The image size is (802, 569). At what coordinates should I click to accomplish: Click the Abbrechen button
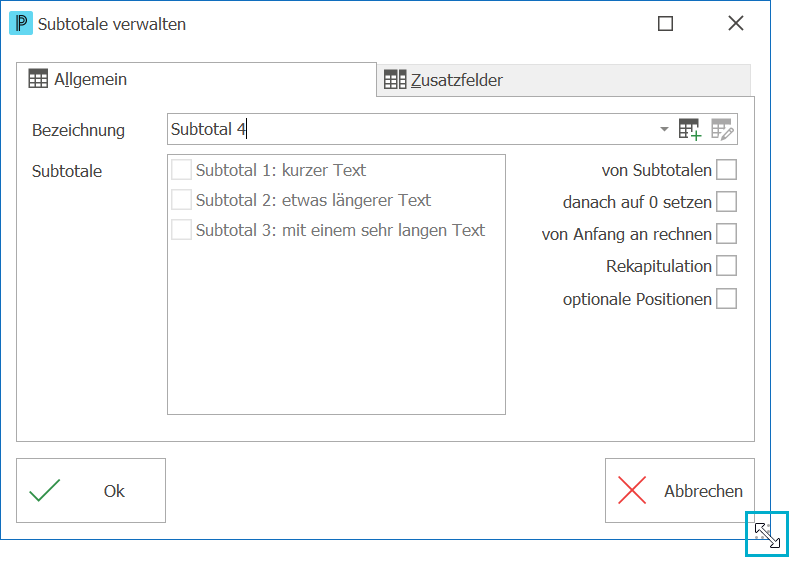coord(680,490)
